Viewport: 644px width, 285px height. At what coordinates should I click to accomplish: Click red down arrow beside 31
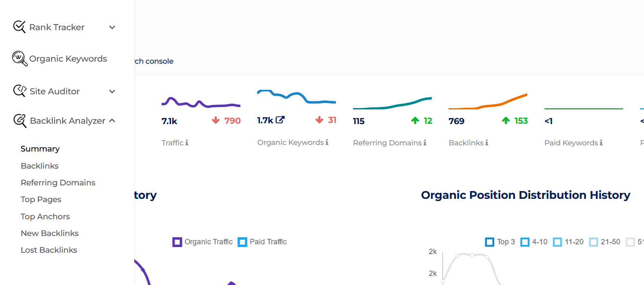click(x=320, y=120)
